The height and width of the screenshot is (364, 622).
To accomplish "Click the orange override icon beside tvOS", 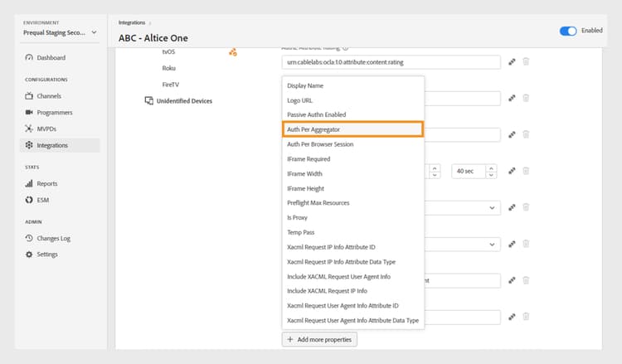I will 233,52.
